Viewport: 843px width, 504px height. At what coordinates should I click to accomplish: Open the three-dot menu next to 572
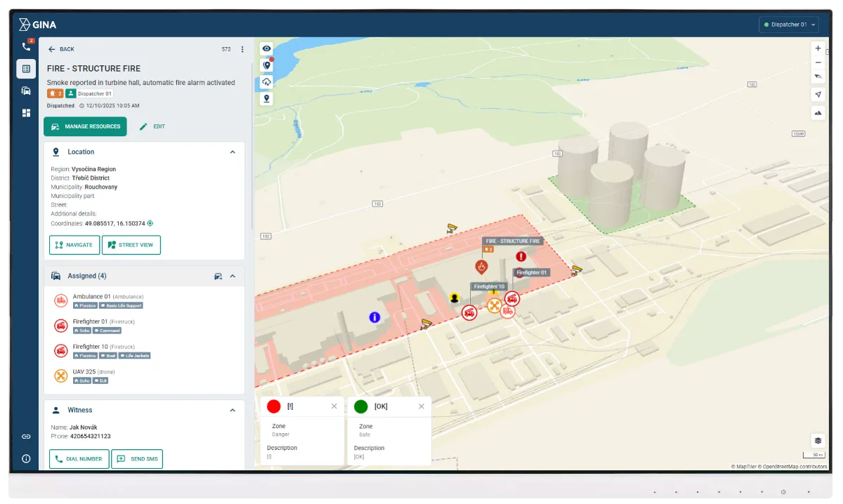[242, 49]
